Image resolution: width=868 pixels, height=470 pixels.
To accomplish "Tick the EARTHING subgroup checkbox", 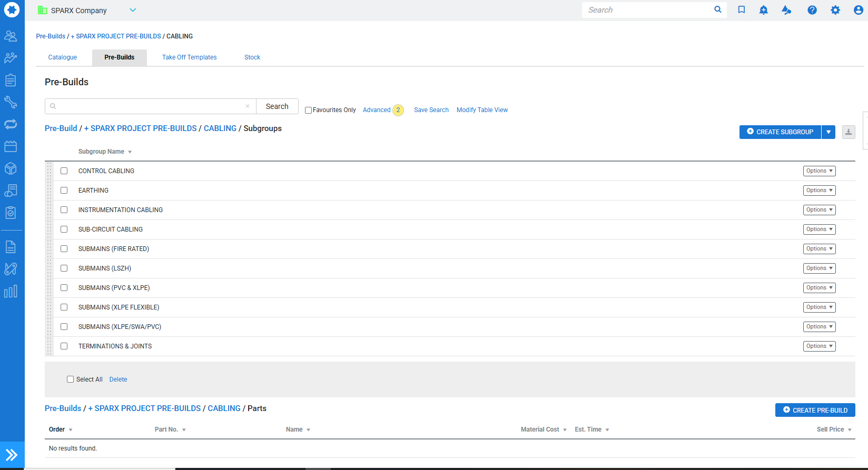I will pos(64,191).
